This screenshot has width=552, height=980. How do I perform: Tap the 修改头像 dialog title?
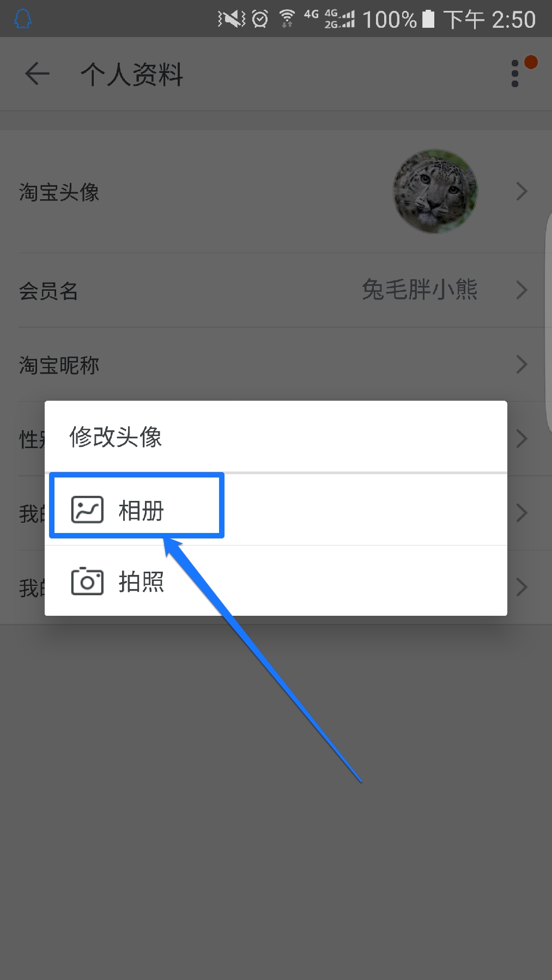[x=116, y=437]
